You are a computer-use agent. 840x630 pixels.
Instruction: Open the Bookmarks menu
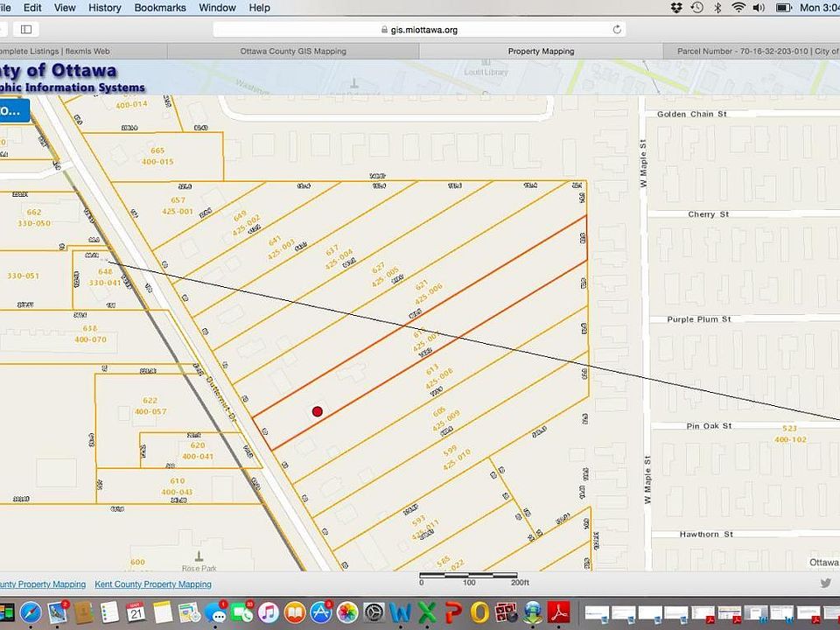160,8
